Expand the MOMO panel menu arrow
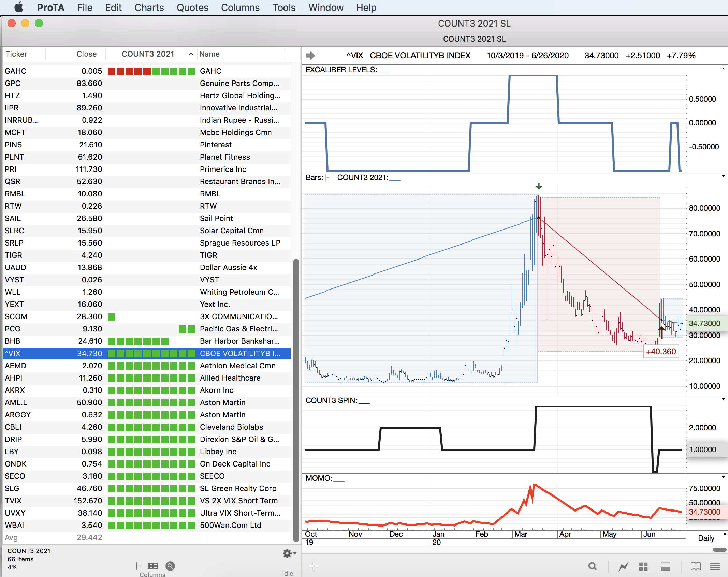Image resolution: width=728 pixels, height=577 pixels. coord(723,477)
